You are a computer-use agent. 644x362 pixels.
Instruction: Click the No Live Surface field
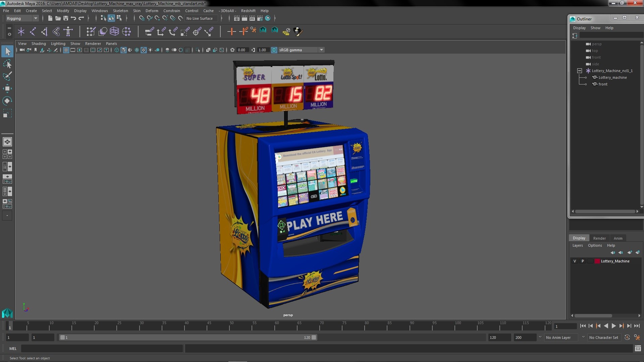point(201,18)
